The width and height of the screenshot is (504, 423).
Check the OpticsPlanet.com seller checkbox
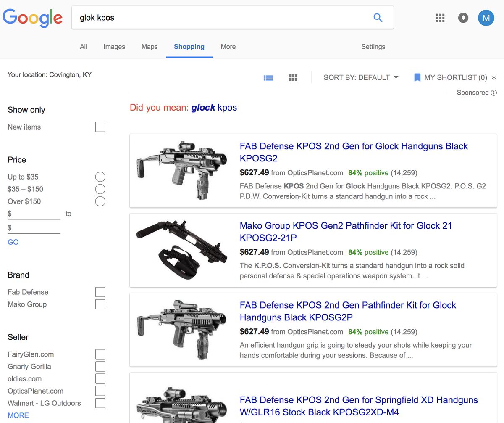100,391
